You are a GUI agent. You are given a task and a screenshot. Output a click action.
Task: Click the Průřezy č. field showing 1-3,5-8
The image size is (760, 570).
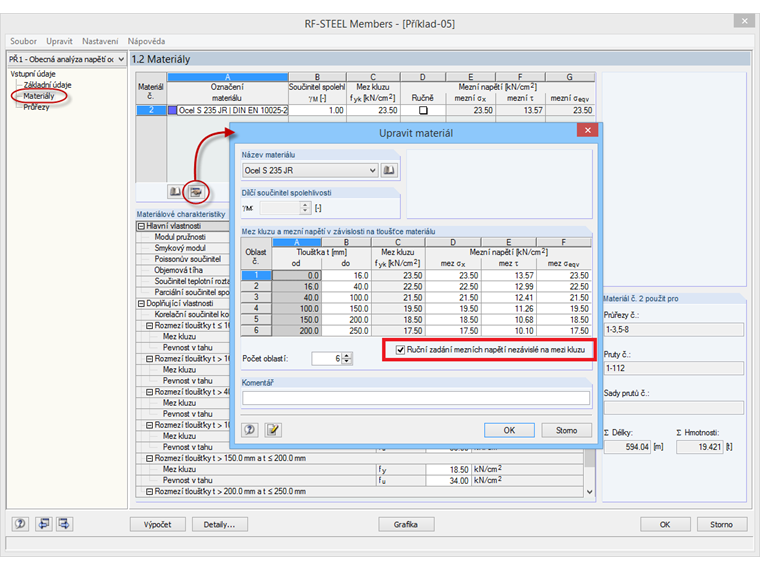(x=673, y=330)
